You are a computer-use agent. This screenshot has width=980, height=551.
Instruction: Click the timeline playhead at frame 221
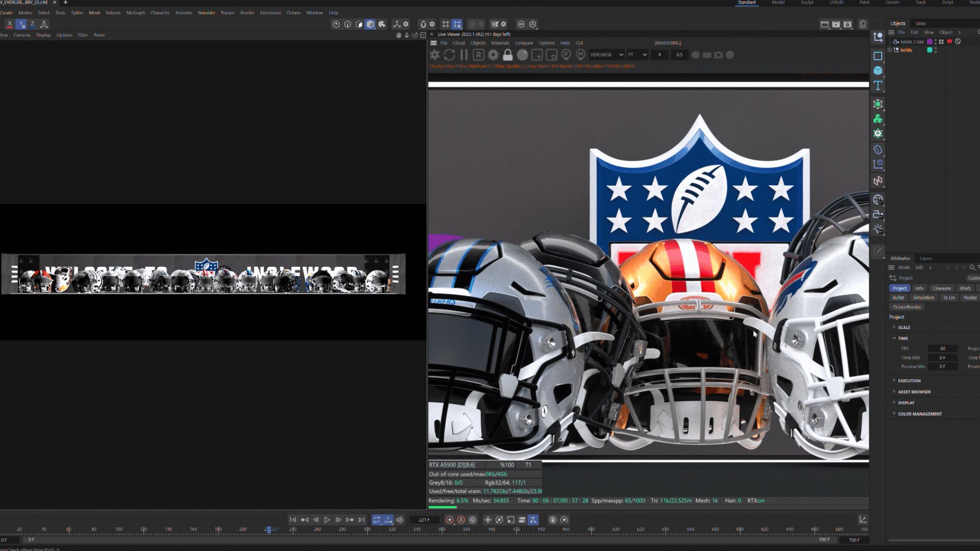pos(269,530)
